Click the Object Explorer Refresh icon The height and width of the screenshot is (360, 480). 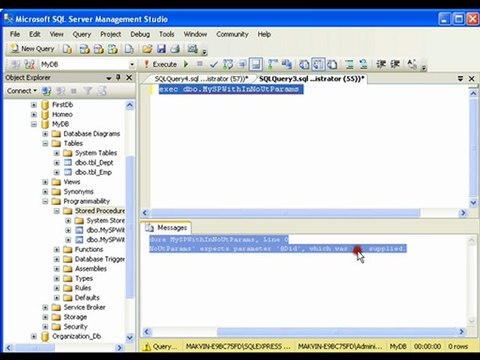tap(102, 91)
